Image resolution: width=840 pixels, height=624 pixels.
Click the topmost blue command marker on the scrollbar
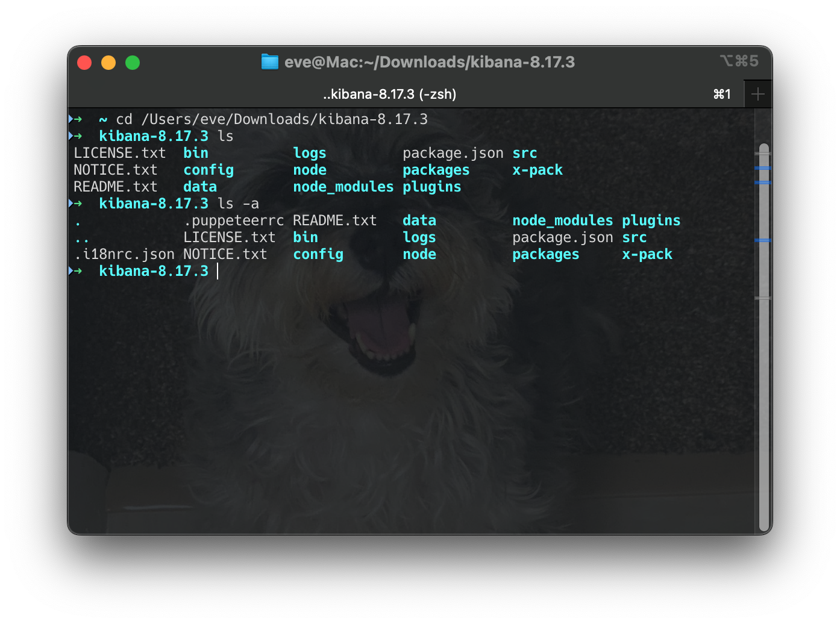tap(764, 167)
